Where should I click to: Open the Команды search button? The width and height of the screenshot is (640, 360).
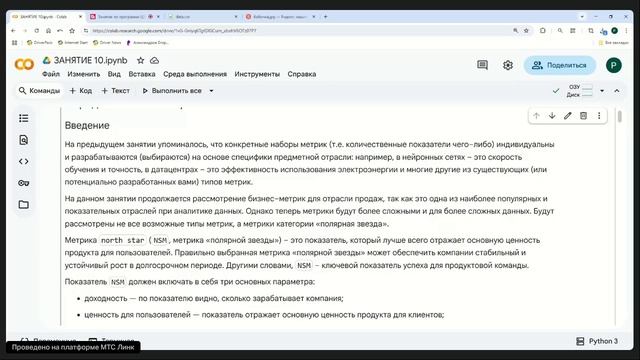40,91
